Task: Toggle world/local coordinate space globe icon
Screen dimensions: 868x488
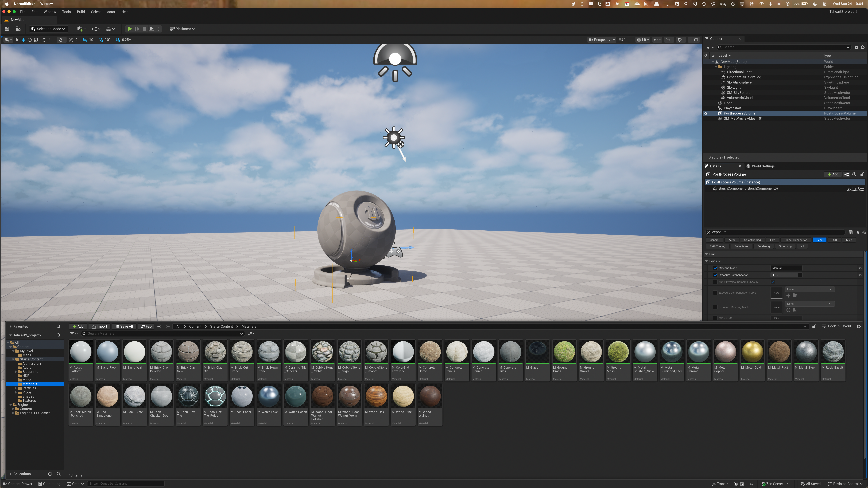Action: click(x=44, y=40)
